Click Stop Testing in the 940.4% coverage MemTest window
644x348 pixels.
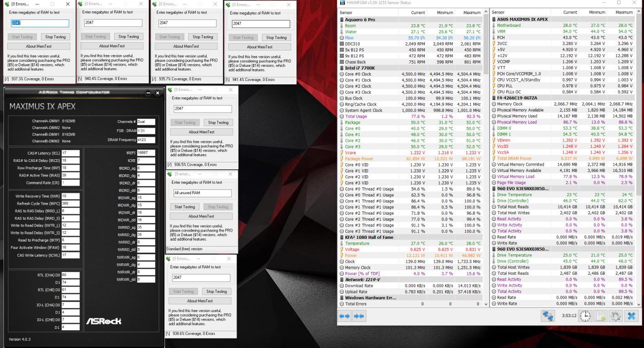point(128,36)
